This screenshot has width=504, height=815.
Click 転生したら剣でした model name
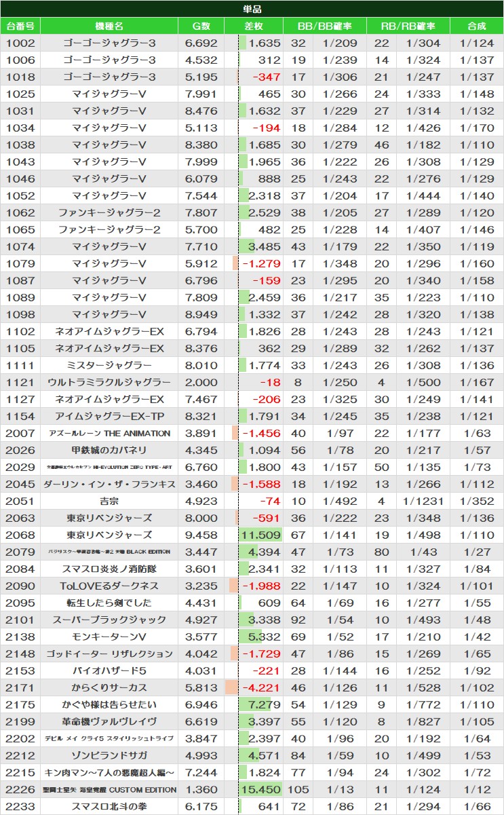109,603
